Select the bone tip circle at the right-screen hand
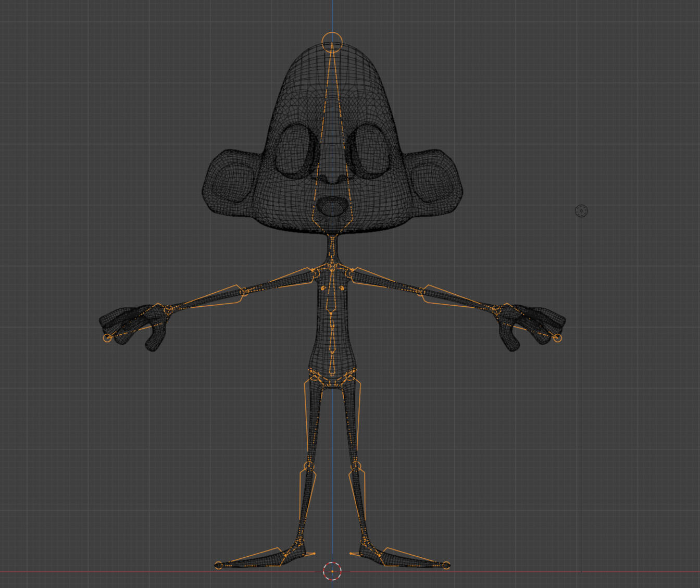The height and width of the screenshot is (588, 700). coord(558,338)
